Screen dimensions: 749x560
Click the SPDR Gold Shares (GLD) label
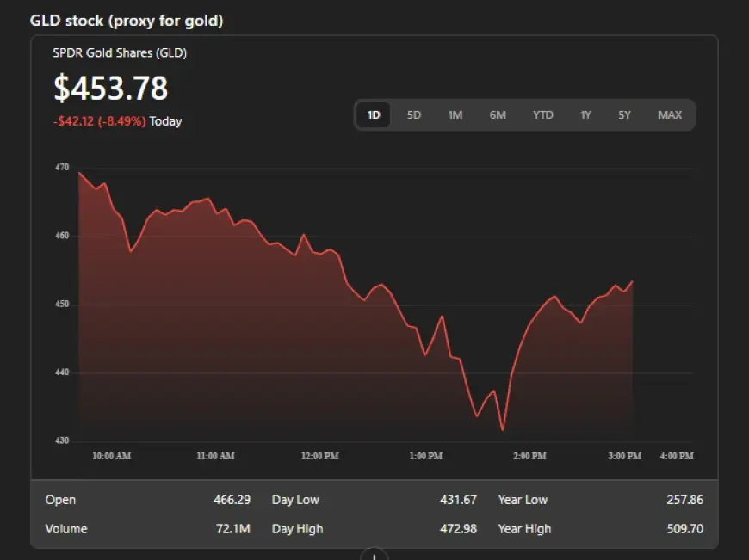(120, 53)
